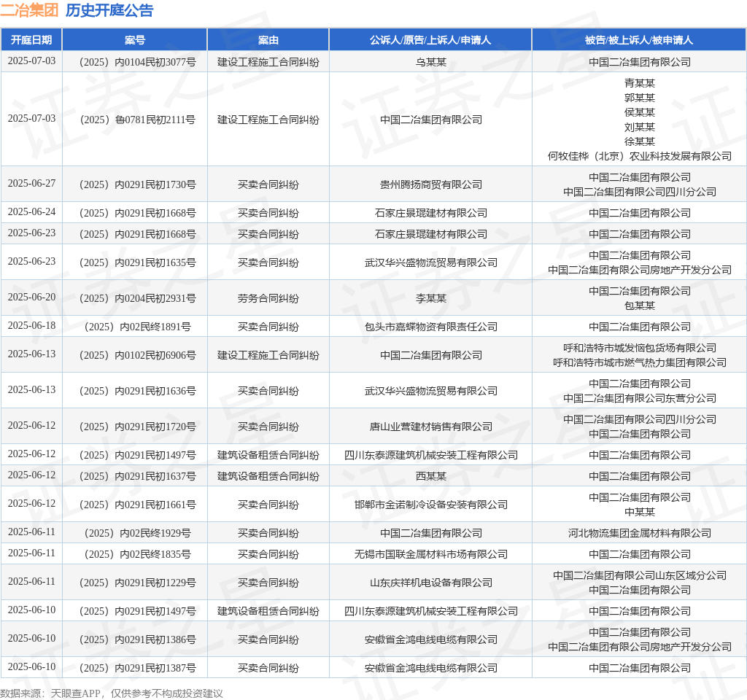
Task: Click 山东庆祥机电设备有限公司
Action: 430,583
